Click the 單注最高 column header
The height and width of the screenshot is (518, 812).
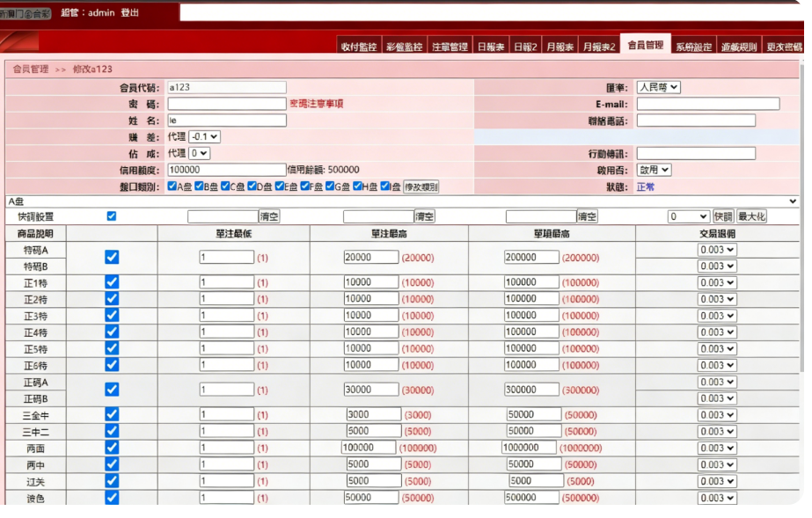tap(389, 234)
